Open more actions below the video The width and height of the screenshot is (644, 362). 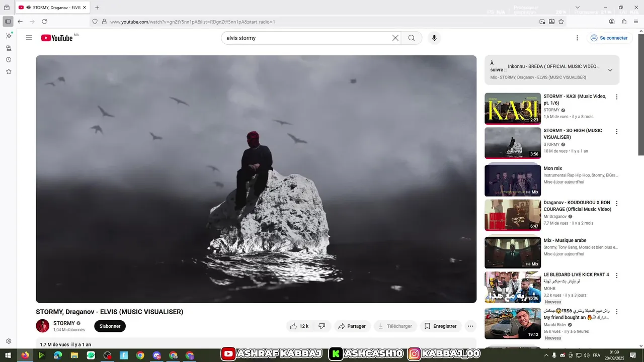[470, 326]
